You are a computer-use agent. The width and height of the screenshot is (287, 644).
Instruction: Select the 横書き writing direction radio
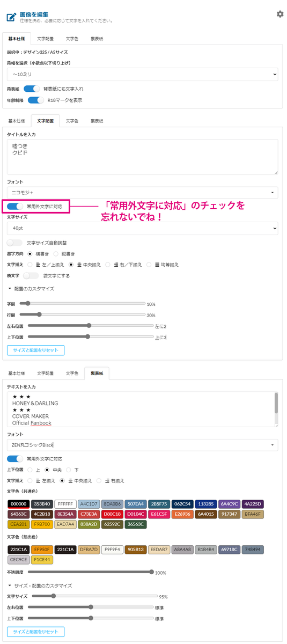click(x=30, y=253)
